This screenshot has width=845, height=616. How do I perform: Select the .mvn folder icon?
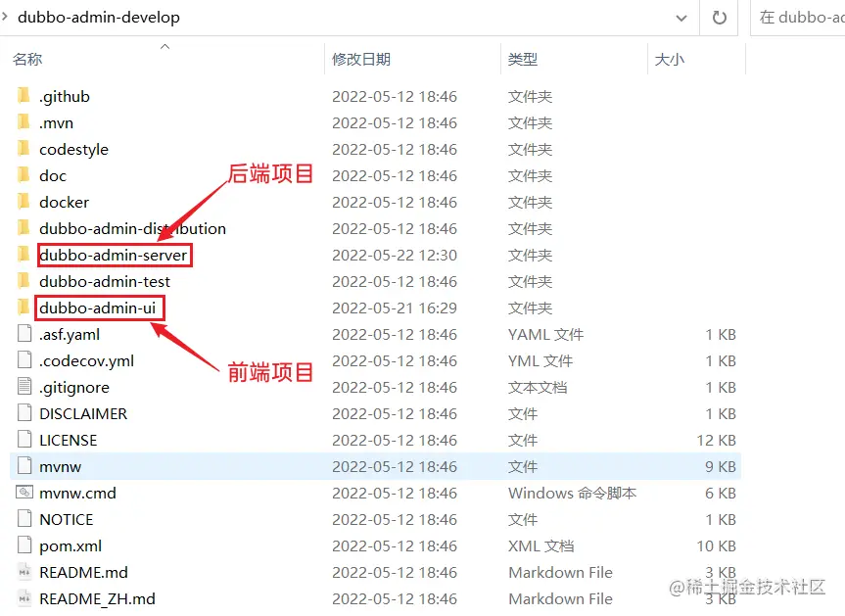click(x=23, y=122)
